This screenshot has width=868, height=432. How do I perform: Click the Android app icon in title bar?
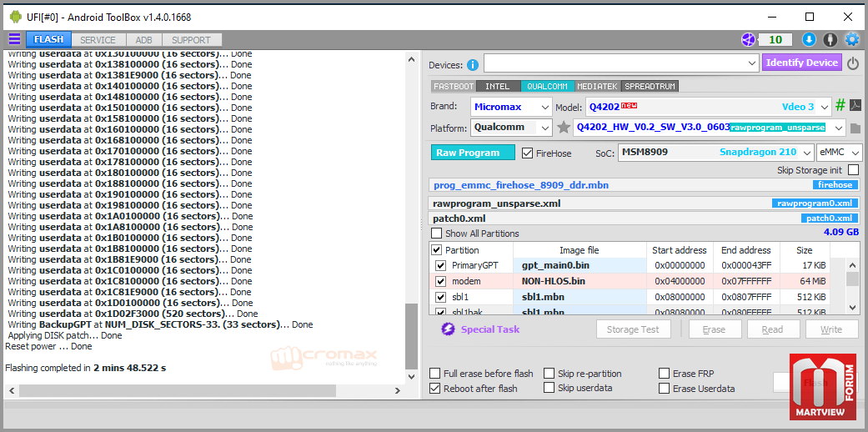[x=15, y=18]
